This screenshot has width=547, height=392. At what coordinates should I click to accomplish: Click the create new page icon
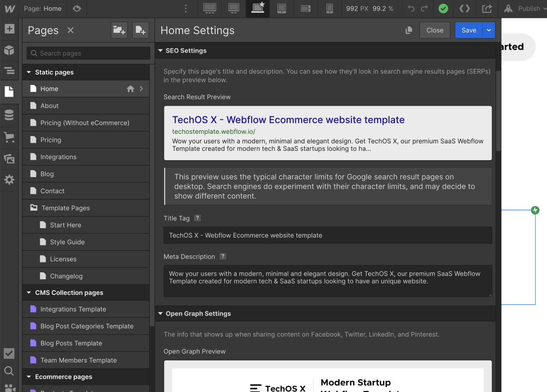(140, 30)
